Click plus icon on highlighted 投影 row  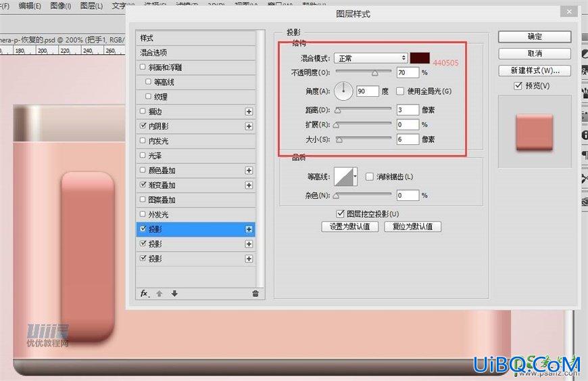[249, 229]
